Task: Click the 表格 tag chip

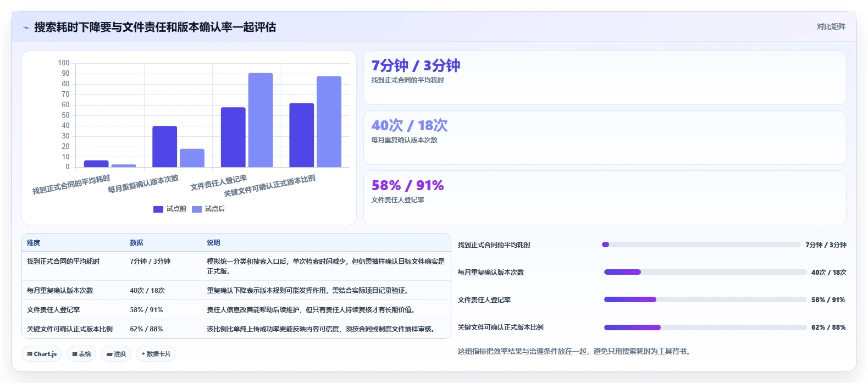Action: click(81, 354)
